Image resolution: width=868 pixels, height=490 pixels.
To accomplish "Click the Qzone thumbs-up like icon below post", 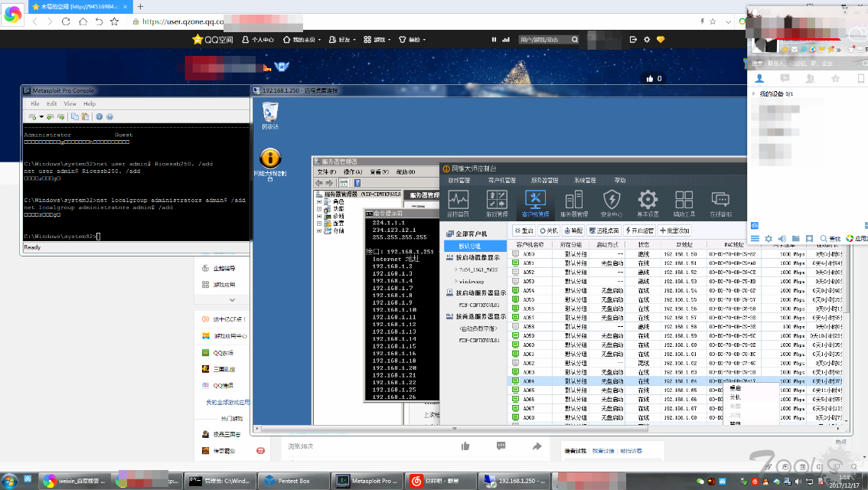I will pyautogui.click(x=465, y=446).
